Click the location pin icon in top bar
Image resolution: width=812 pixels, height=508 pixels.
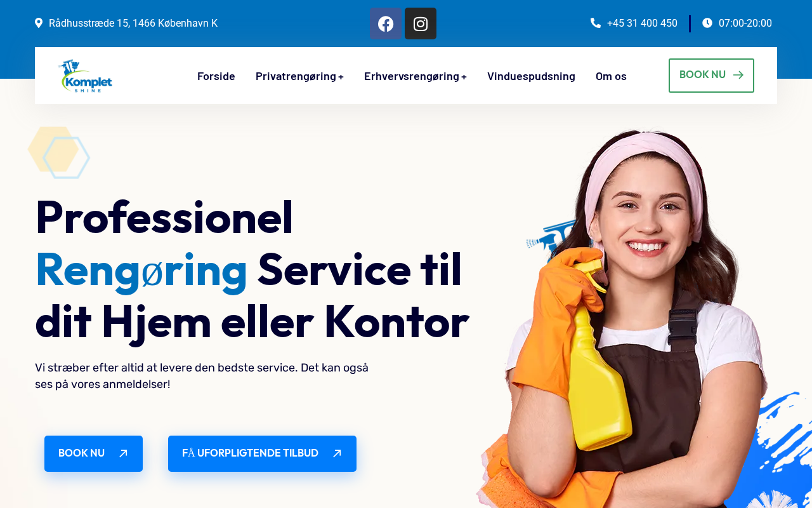point(39,23)
